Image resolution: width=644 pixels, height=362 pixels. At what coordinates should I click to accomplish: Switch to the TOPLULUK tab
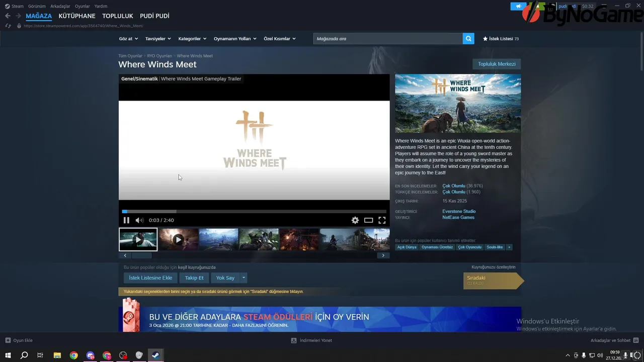[x=118, y=16]
